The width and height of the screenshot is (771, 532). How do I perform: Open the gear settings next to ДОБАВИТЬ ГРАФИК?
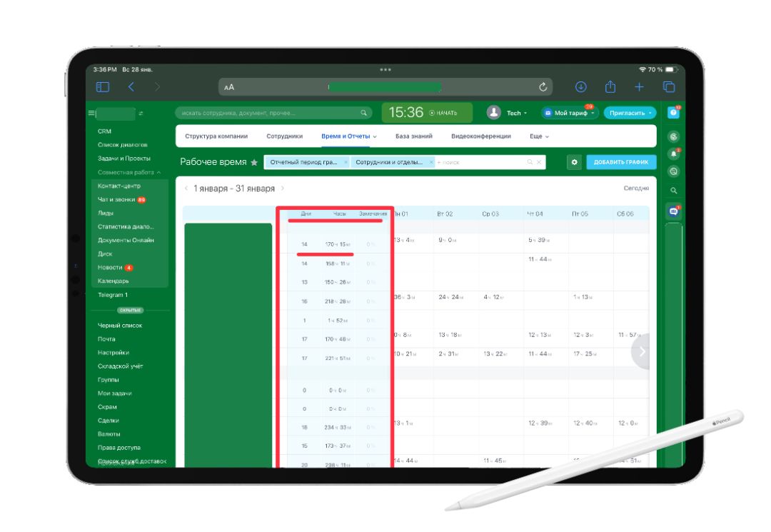click(574, 162)
